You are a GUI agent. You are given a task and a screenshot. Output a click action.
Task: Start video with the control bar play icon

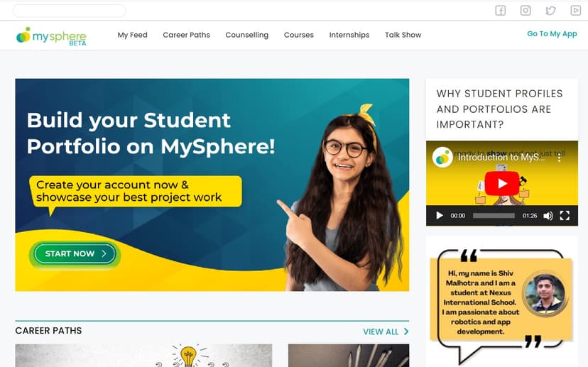point(440,216)
